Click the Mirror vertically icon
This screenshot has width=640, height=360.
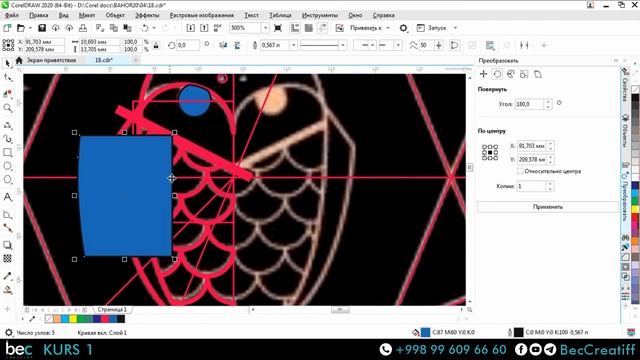coord(237,45)
